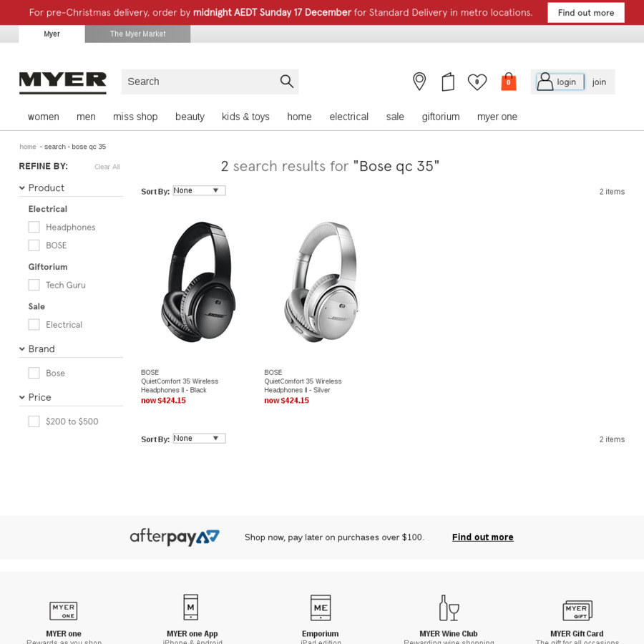The image size is (644, 644).
Task: Open the MYER Wine Club icon
Action: point(449,608)
